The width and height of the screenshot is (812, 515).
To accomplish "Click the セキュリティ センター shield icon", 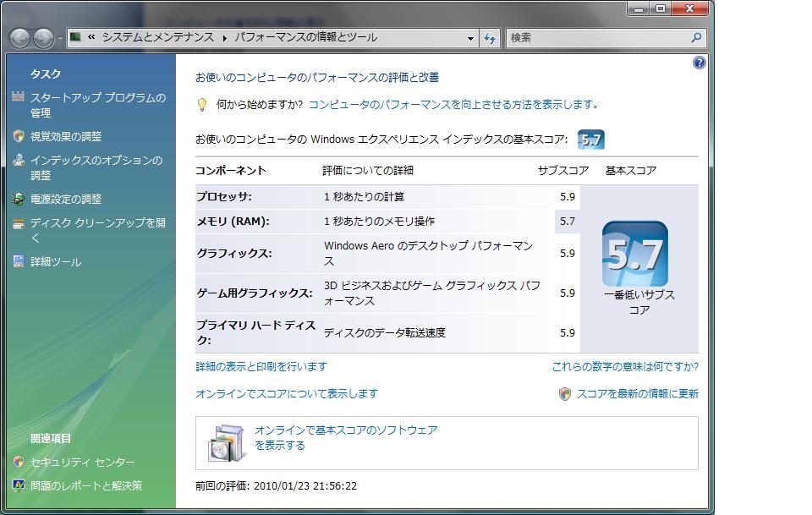I will coord(19,462).
